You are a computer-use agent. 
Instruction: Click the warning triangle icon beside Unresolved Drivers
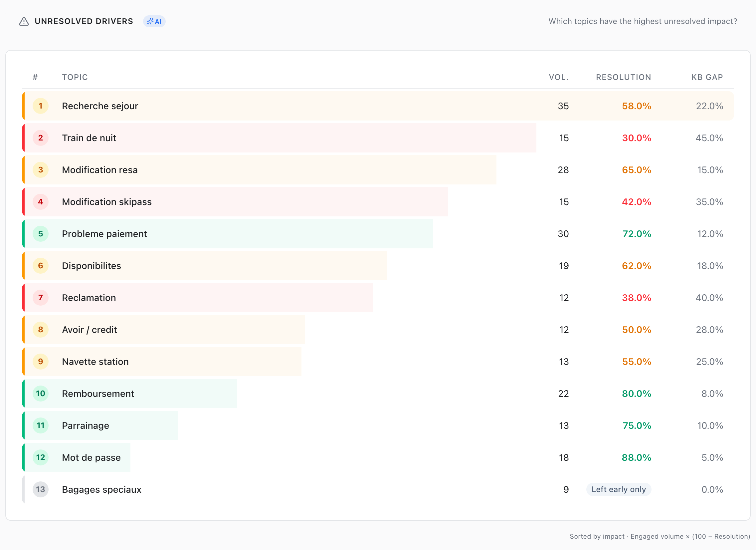[x=24, y=21]
